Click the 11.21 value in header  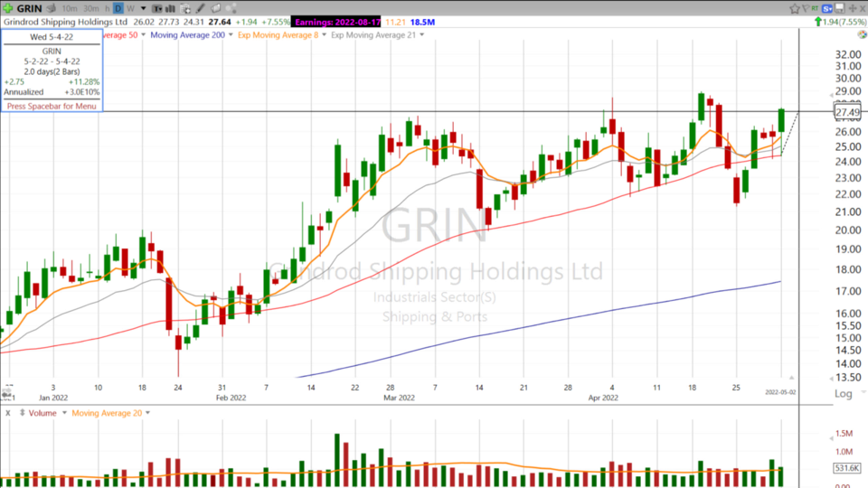coord(395,22)
